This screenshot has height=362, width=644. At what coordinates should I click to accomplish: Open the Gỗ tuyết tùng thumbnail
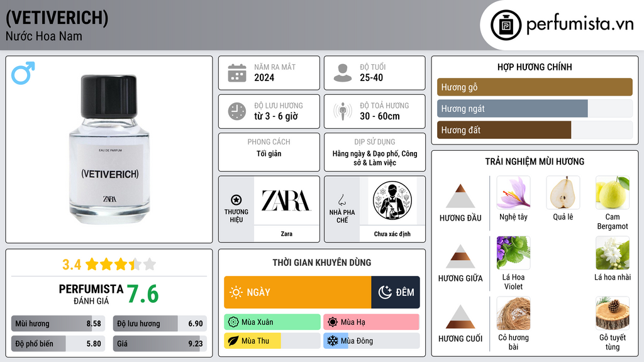pyautogui.click(x=613, y=313)
